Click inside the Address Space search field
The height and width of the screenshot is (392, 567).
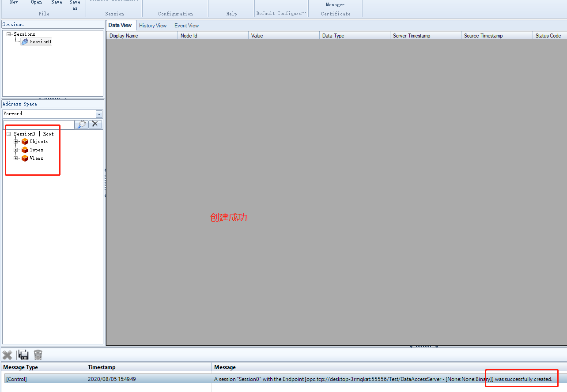coord(38,124)
